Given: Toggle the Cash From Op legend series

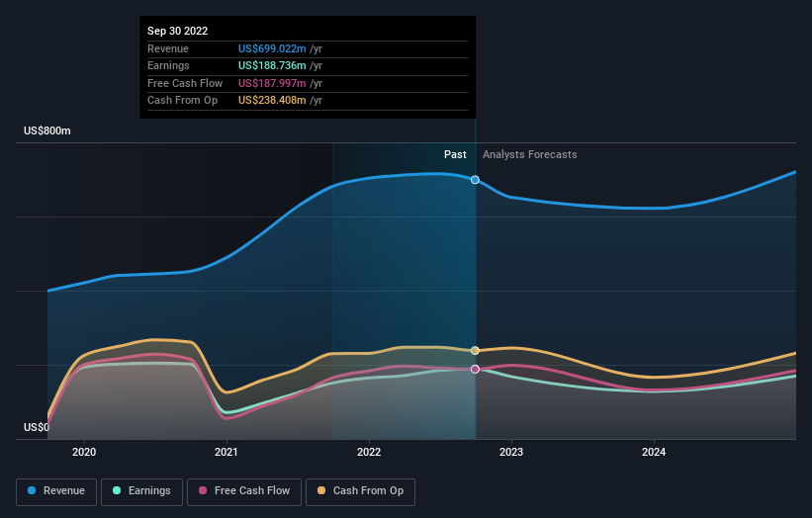Looking at the screenshot, I should point(360,491).
